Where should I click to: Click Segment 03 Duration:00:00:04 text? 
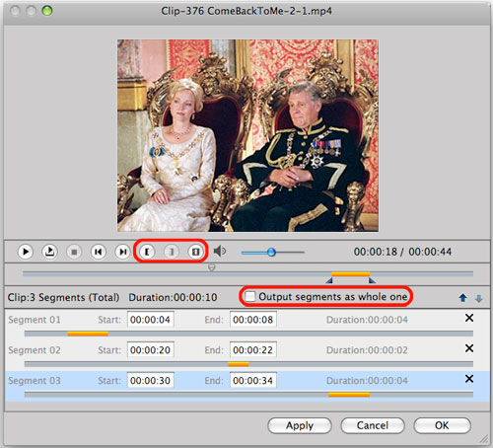(367, 381)
